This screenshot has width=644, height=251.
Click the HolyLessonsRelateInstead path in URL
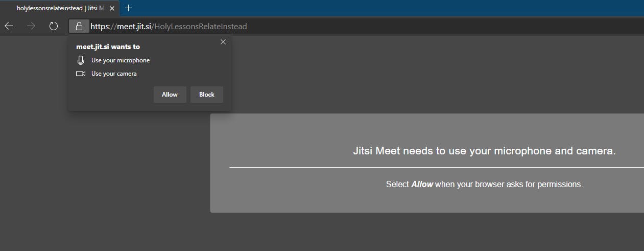tap(200, 26)
